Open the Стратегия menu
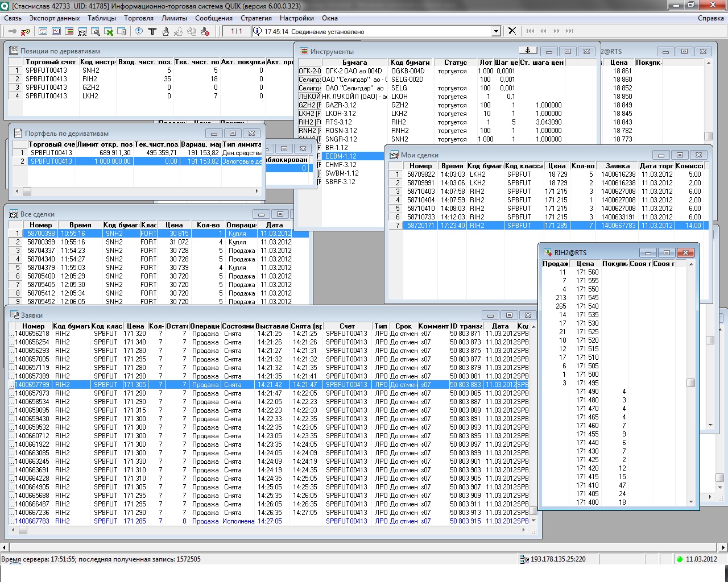The image size is (728, 582). [256, 18]
